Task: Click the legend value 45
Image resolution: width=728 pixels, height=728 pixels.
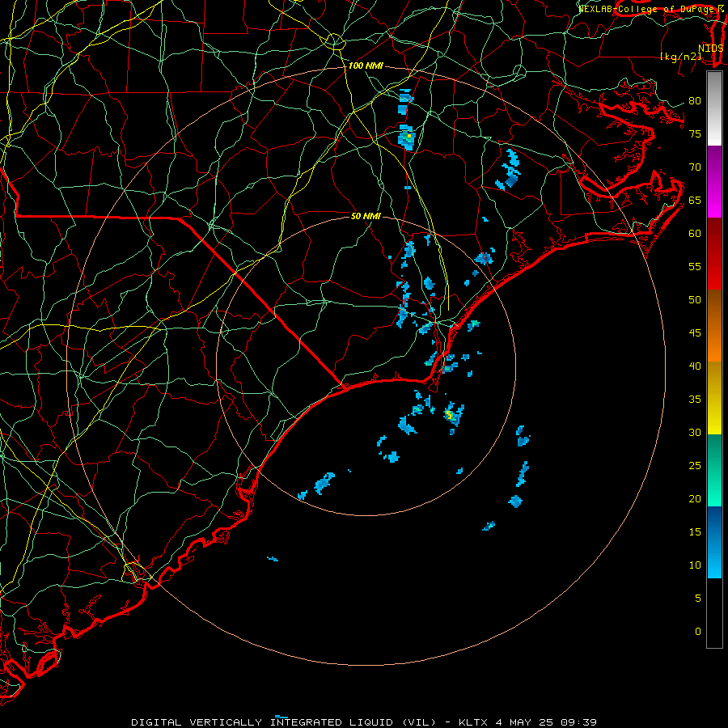Action: tap(695, 333)
